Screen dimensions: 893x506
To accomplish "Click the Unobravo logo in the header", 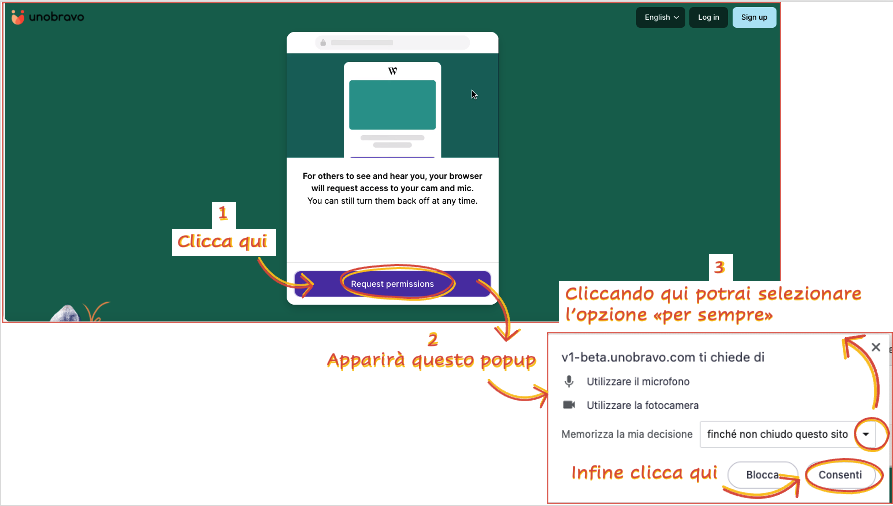I will tap(46, 17).
